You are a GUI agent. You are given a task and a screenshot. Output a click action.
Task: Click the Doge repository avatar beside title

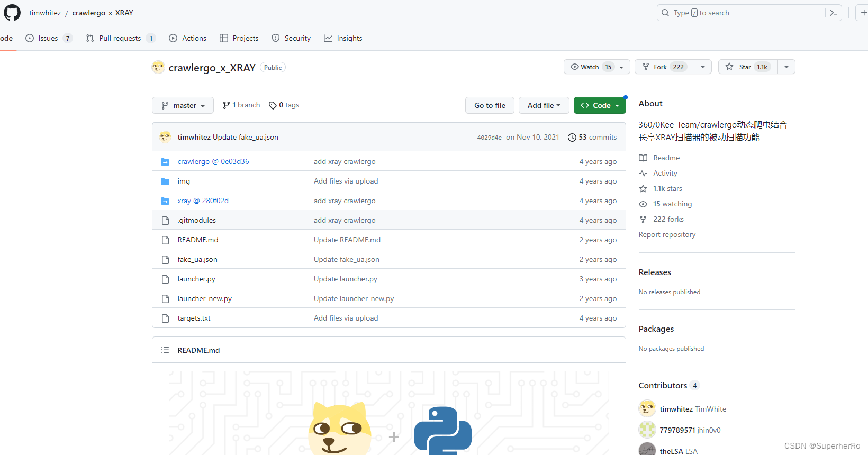[158, 67]
